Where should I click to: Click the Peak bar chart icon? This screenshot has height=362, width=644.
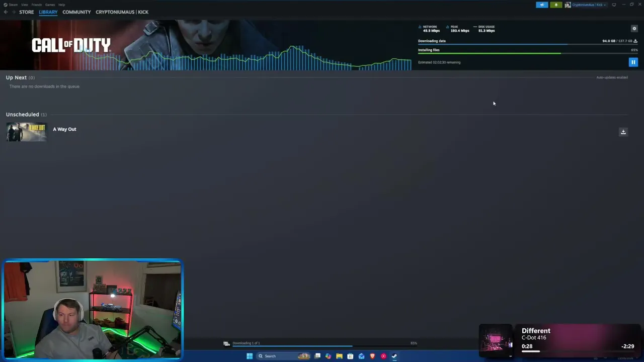tap(448, 27)
